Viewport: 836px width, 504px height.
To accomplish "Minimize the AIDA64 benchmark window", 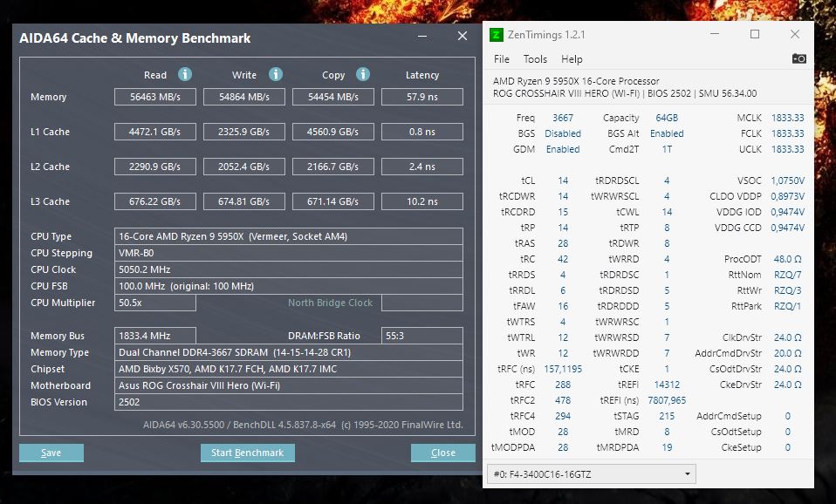I will (422, 37).
